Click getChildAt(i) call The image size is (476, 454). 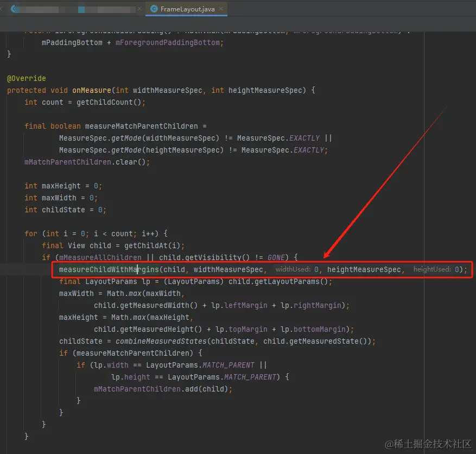tap(152, 245)
